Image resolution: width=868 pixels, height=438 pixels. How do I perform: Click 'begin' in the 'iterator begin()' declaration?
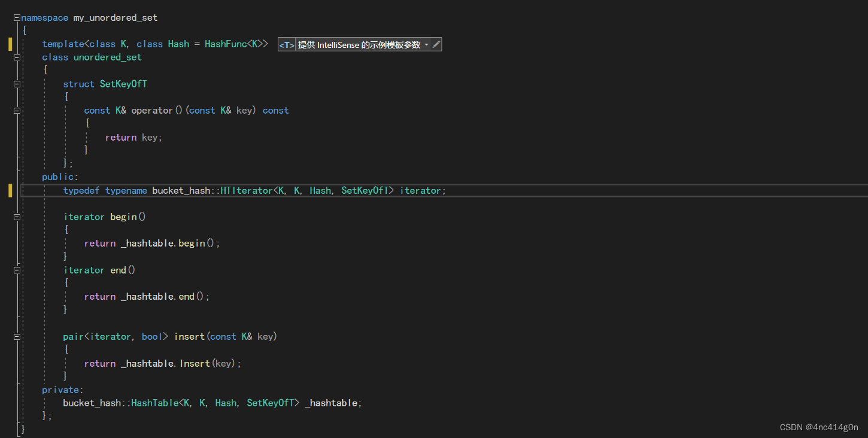(x=123, y=217)
